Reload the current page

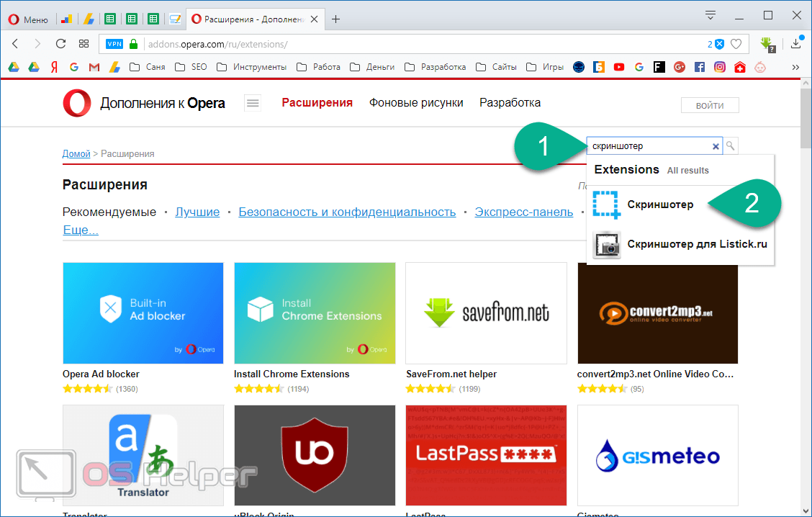tap(60, 43)
